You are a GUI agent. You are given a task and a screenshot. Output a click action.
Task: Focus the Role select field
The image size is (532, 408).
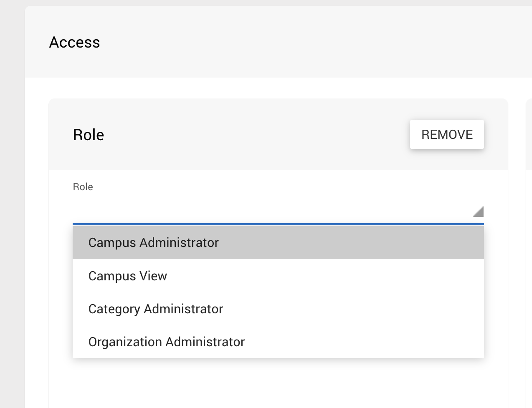tap(278, 211)
